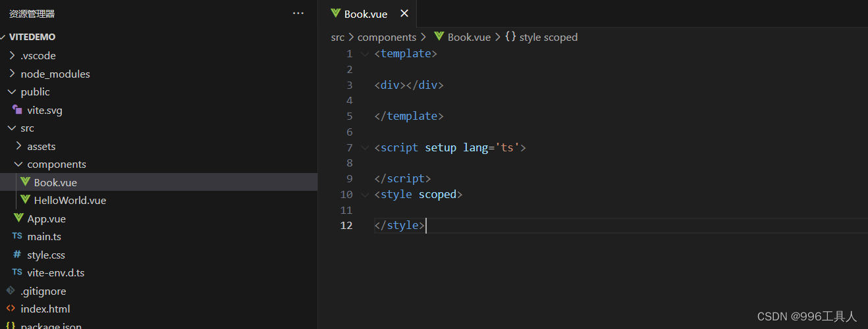Open index.html file

pos(45,309)
